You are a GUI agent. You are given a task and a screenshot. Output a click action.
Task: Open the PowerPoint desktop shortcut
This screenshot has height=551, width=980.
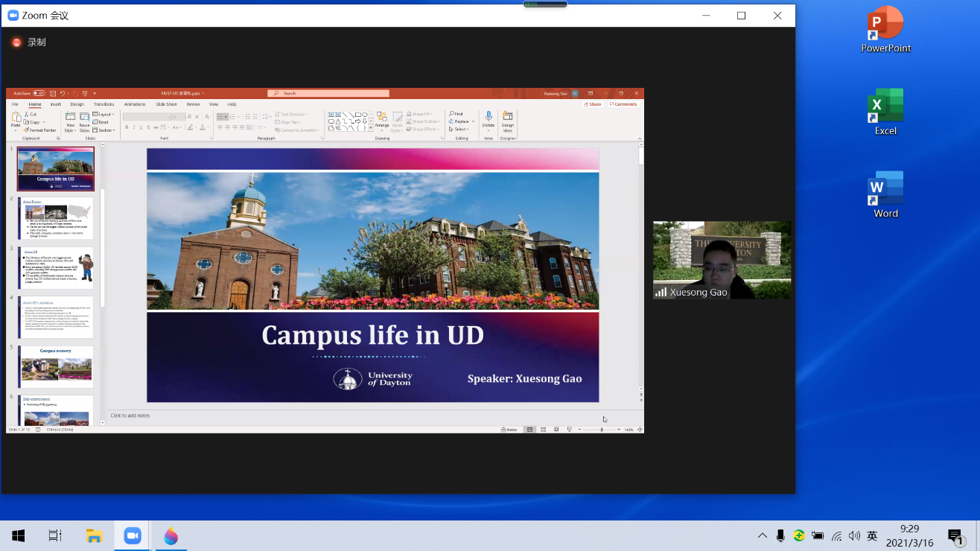click(885, 30)
